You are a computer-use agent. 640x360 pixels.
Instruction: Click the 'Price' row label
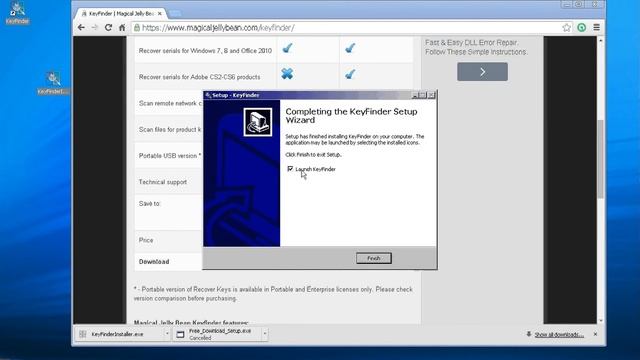click(x=146, y=240)
